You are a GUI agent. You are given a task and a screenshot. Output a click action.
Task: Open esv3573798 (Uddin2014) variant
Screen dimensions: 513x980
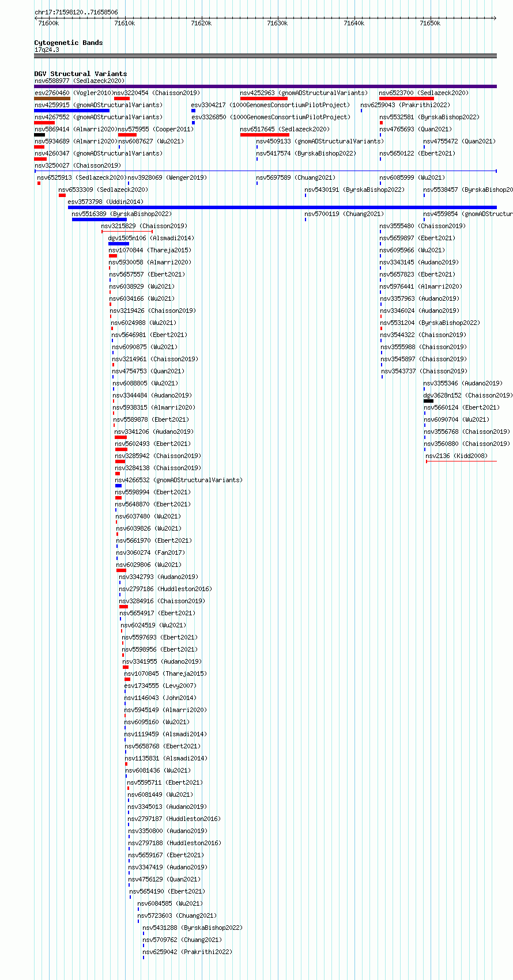tap(105, 202)
